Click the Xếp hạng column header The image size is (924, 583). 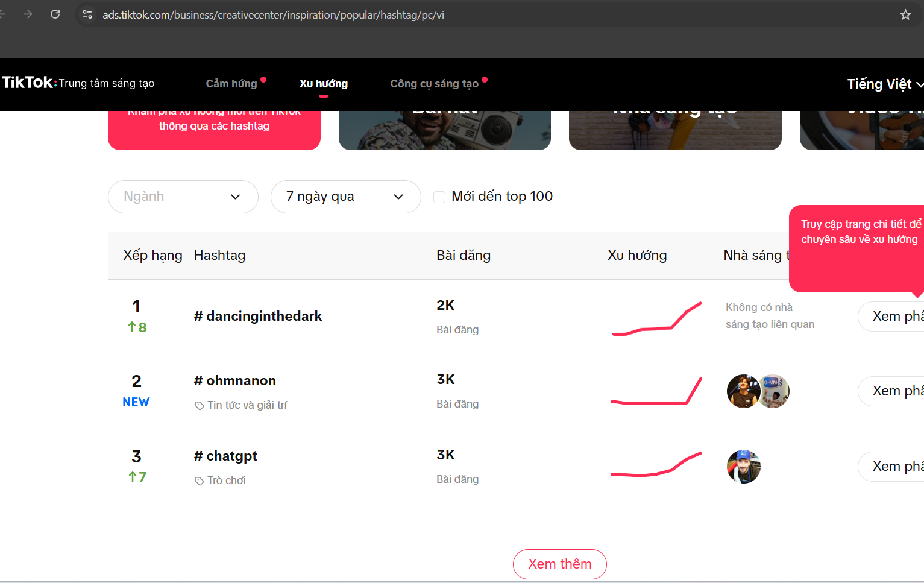(x=152, y=255)
